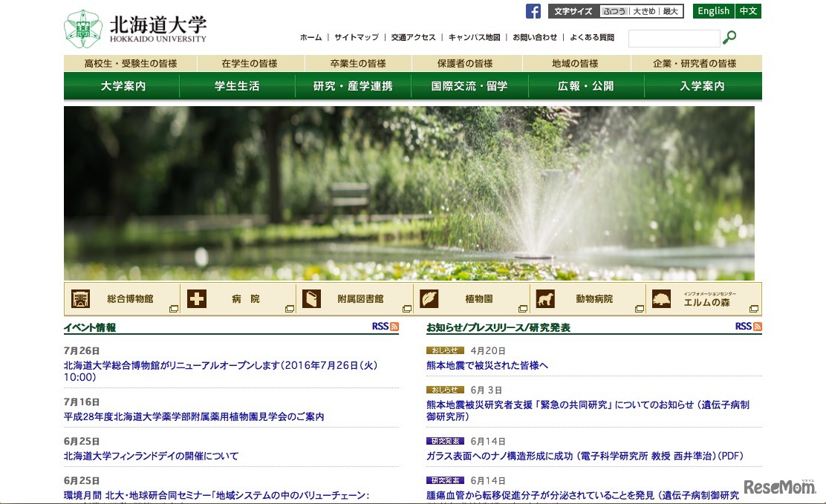The height and width of the screenshot is (504, 826).
Task: Select the 広報・公開 navigation tab
Action: coord(585,86)
